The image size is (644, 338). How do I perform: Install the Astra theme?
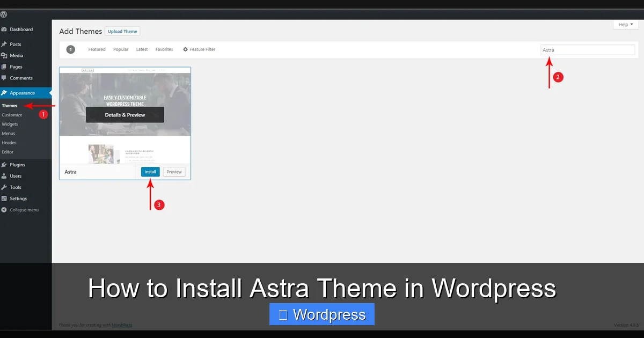coord(150,172)
